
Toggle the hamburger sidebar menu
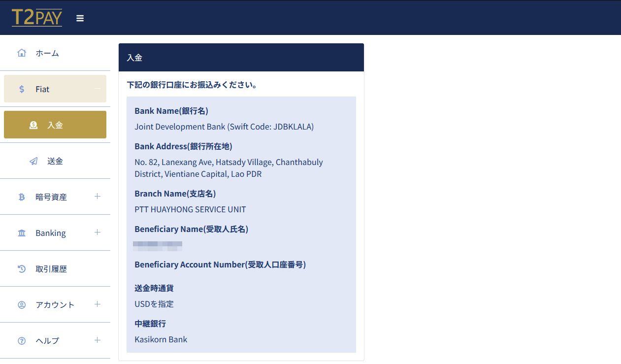80,18
